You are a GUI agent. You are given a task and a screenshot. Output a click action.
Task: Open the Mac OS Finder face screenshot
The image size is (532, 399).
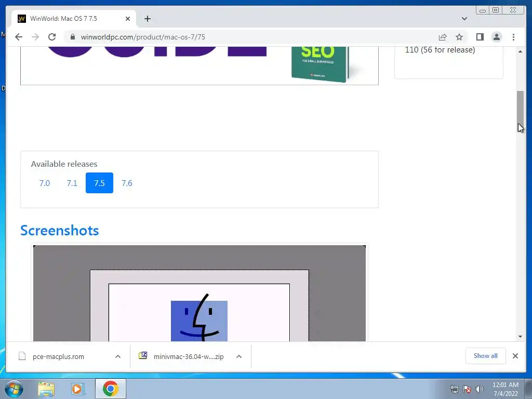(x=199, y=293)
